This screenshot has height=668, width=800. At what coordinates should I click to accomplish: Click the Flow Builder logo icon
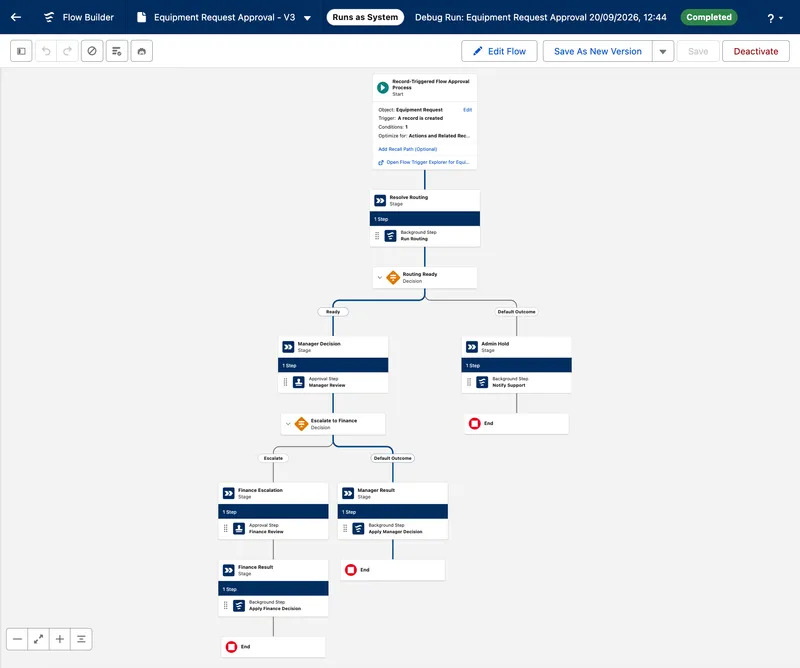click(x=49, y=17)
